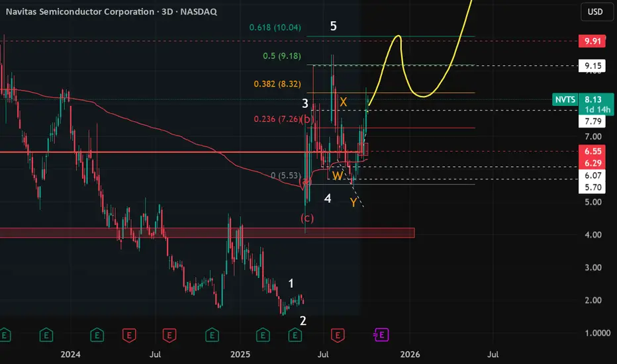Click the 5.00 price axis tick
The image size is (617, 364).
coord(593,203)
